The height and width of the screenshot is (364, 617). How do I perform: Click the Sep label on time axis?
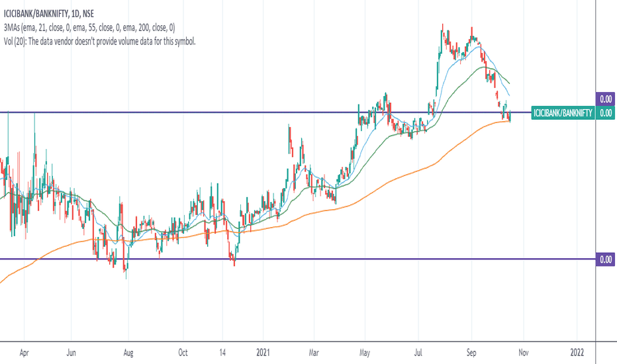click(x=471, y=353)
